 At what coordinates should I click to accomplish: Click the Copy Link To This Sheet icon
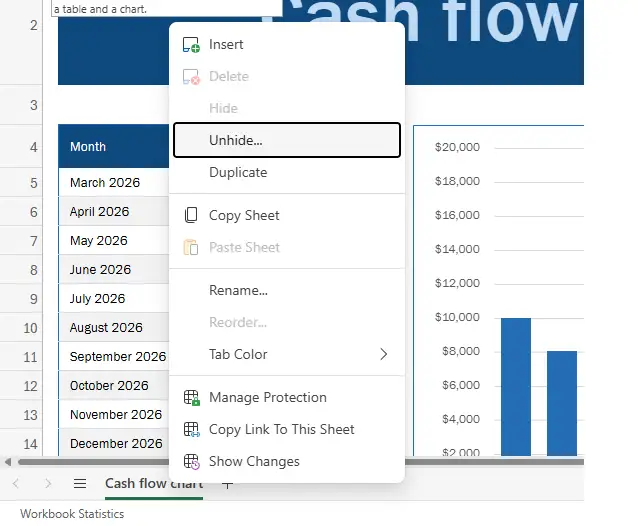(191, 430)
